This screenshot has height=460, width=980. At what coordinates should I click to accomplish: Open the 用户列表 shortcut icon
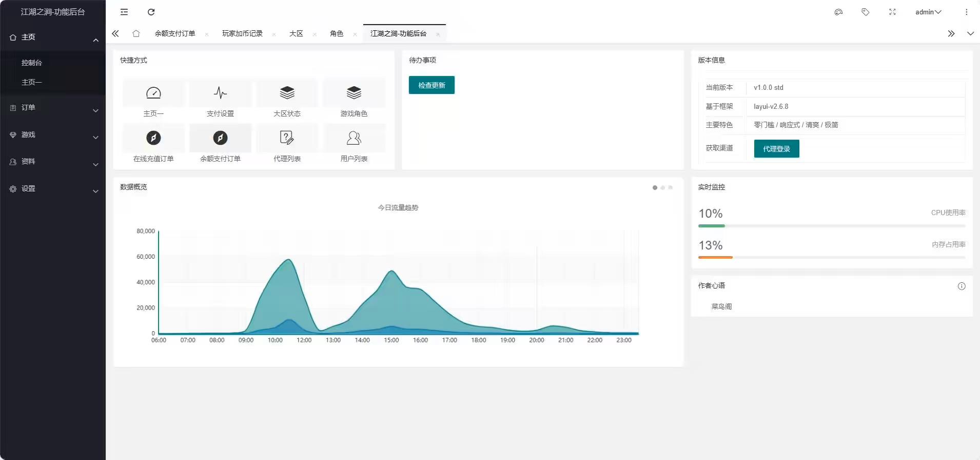coord(354,138)
